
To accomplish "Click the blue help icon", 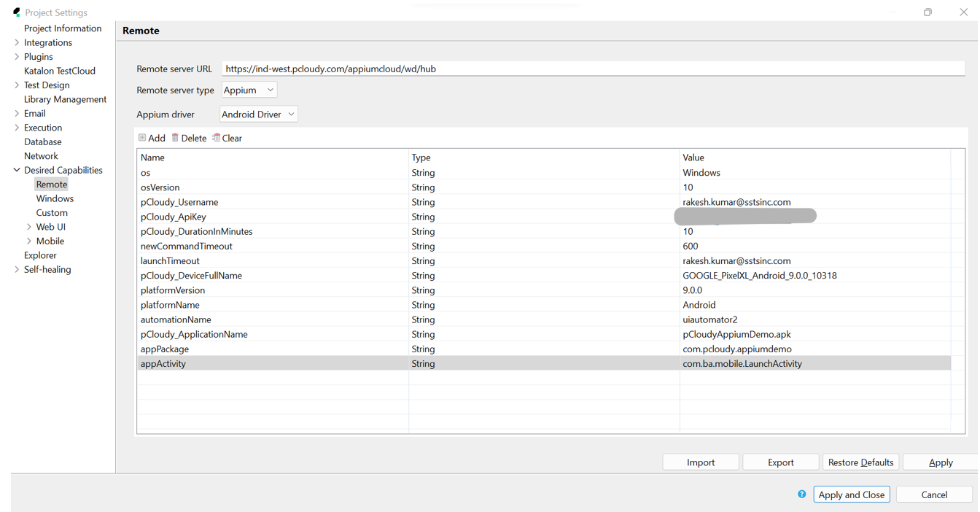I will (801, 494).
